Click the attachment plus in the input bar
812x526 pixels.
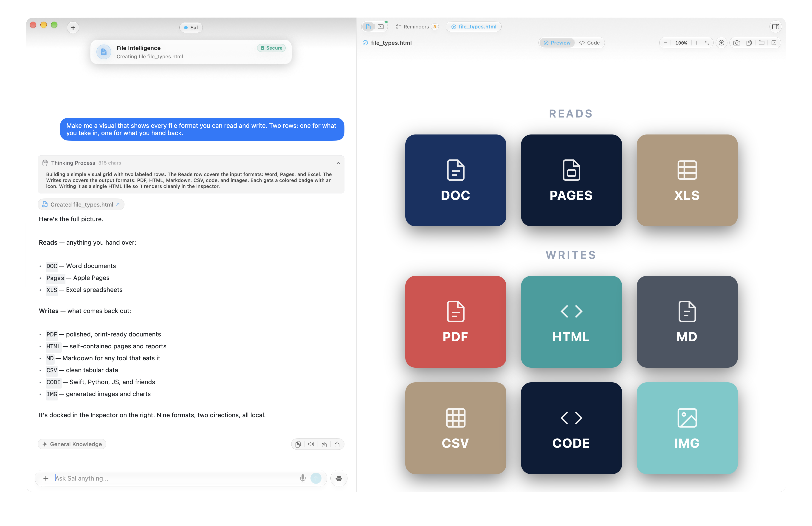pos(46,478)
